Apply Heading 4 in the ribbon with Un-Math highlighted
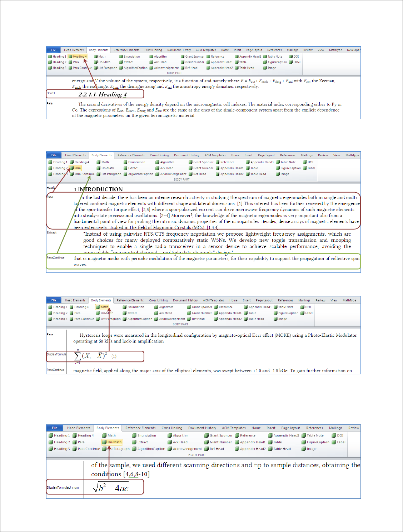 coord(83,435)
